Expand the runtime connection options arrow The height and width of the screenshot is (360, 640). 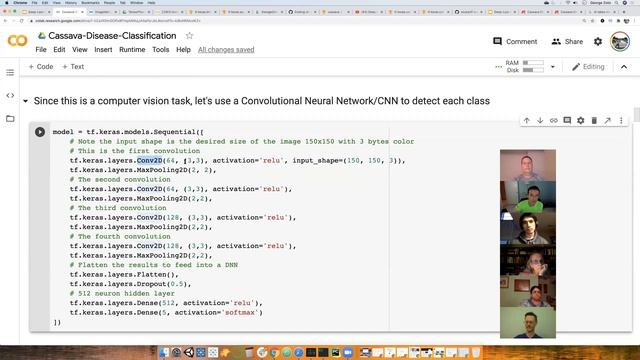click(553, 67)
